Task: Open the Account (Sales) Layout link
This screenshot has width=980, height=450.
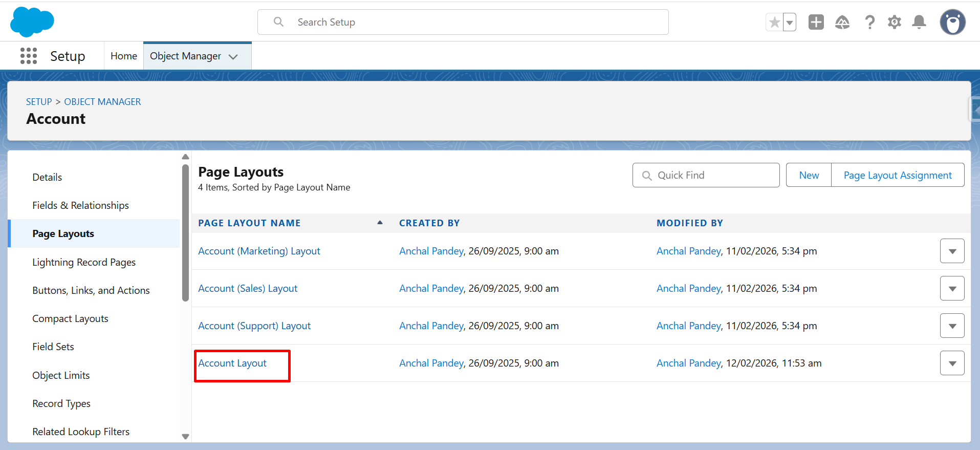Action: [248, 289]
